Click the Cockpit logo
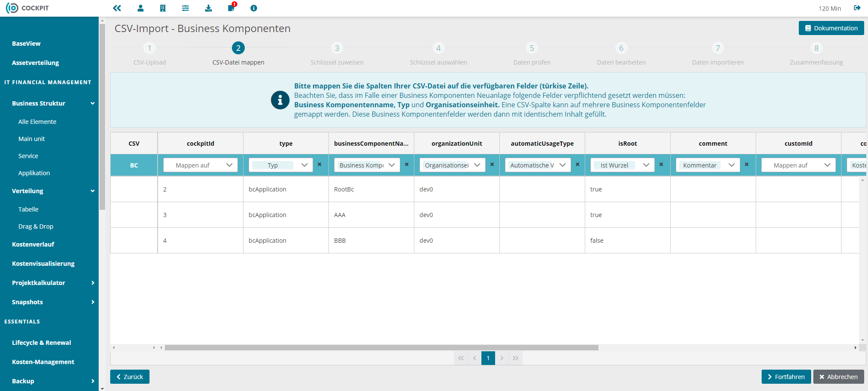 pos(27,8)
